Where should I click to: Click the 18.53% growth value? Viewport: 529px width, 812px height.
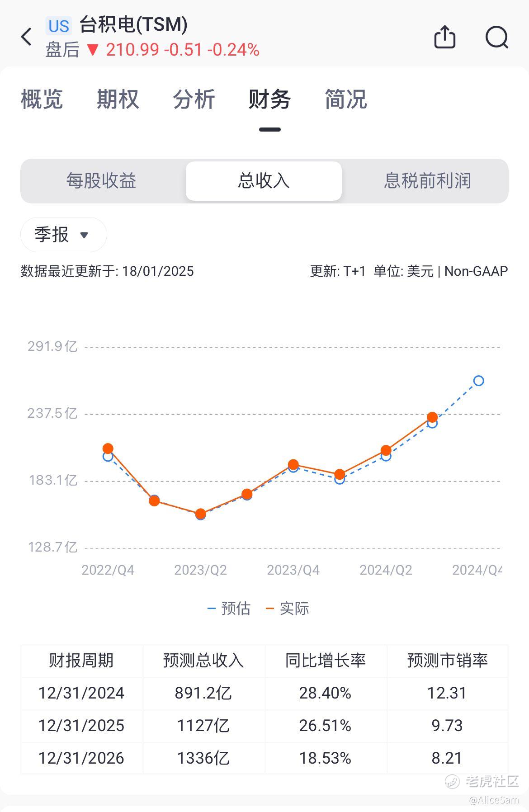[325, 758]
